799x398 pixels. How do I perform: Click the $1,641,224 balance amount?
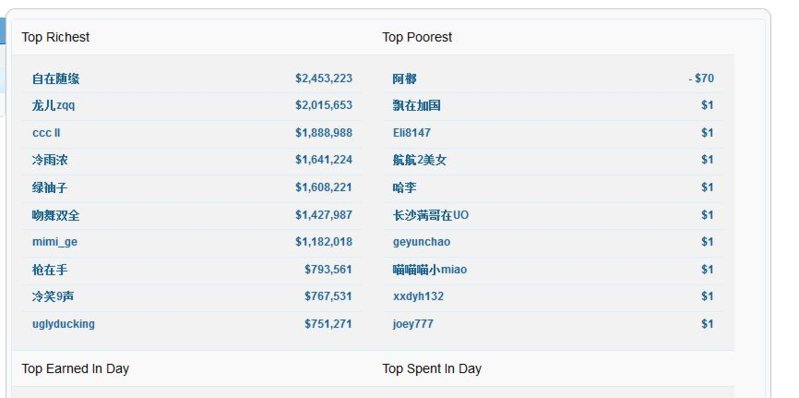pos(324,160)
